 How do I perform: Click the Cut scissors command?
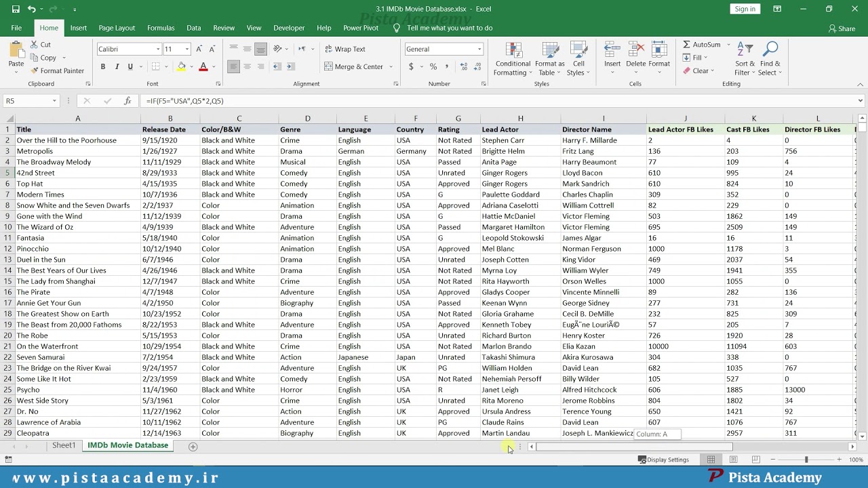click(40, 45)
